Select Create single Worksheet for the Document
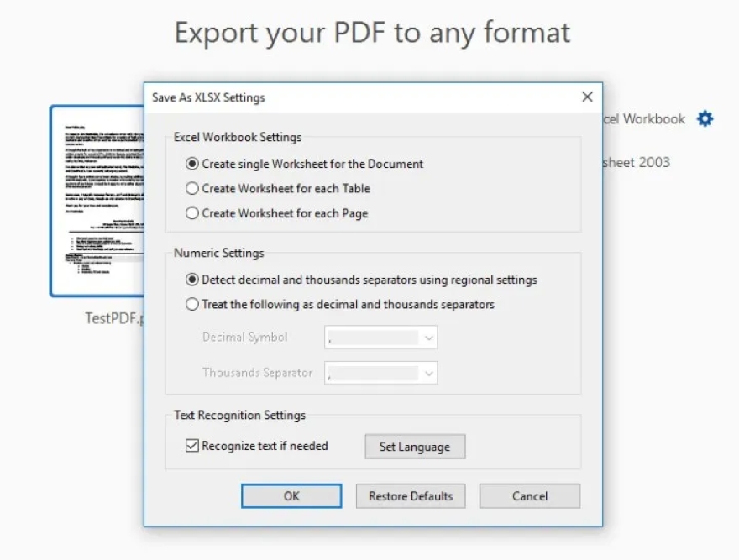The height and width of the screenshot is (560, 739). tap(192, 164)
